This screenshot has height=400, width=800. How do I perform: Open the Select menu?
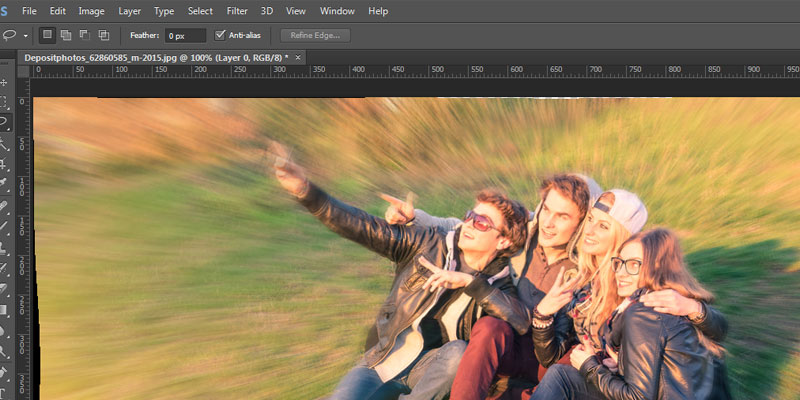(x=200, y=11)
